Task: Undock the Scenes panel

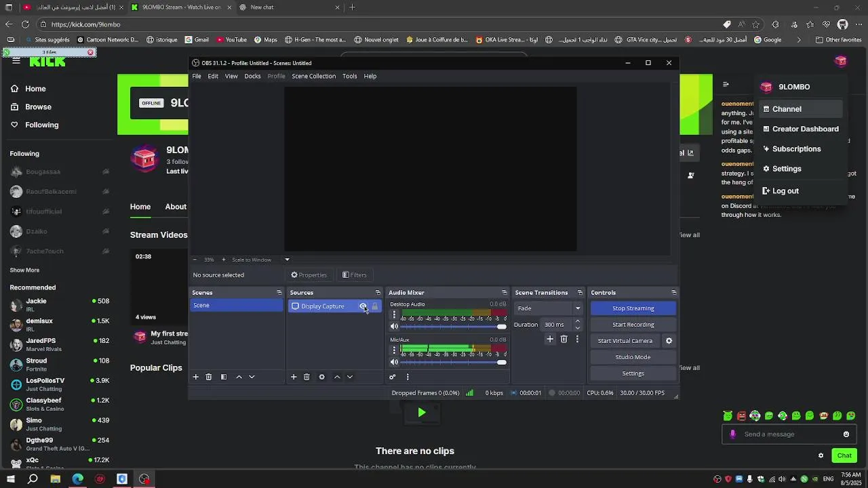Action: (x=279, y=293)
